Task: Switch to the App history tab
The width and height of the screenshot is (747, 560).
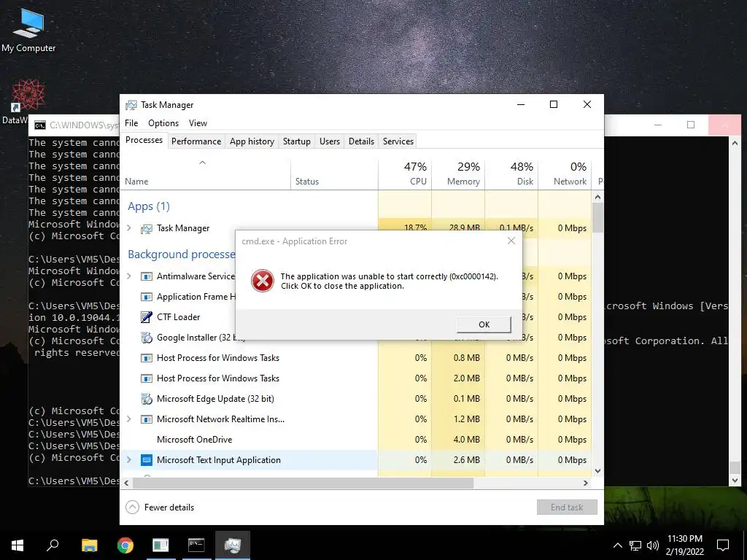Action: (x=252, y=141)
